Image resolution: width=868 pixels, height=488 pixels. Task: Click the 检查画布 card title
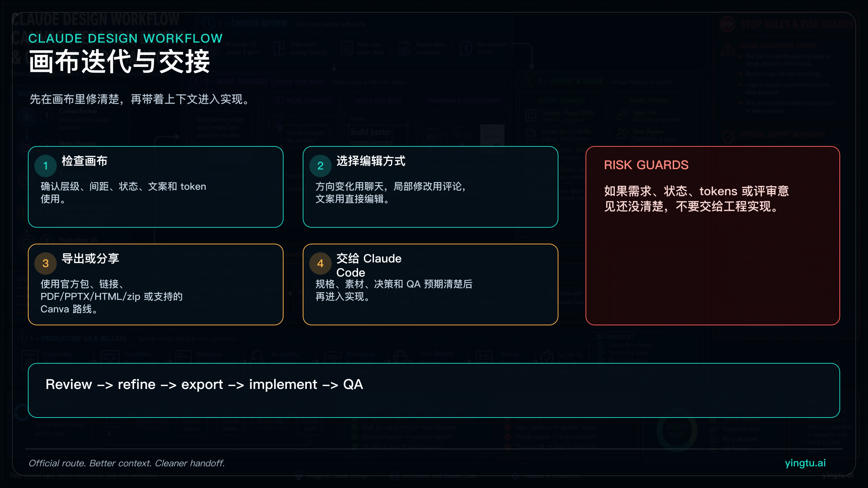coord(85,161)
